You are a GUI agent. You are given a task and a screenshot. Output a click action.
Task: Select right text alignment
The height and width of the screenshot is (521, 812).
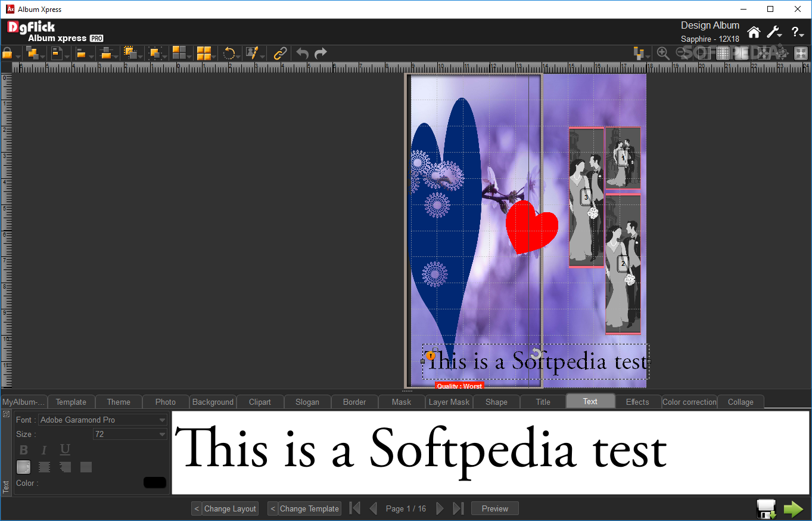pyautogui.click(x=65, y=467)
